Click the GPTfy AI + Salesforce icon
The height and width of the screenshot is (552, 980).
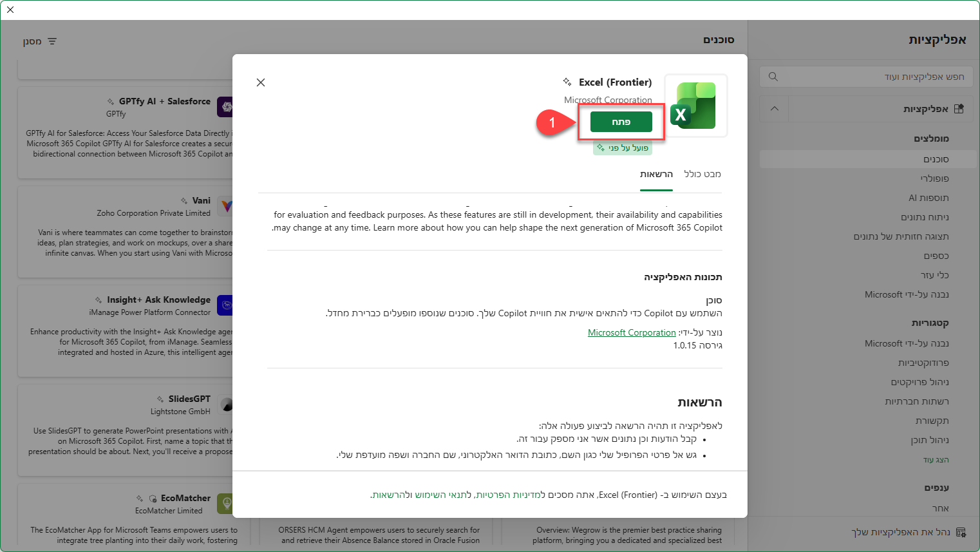225,107
